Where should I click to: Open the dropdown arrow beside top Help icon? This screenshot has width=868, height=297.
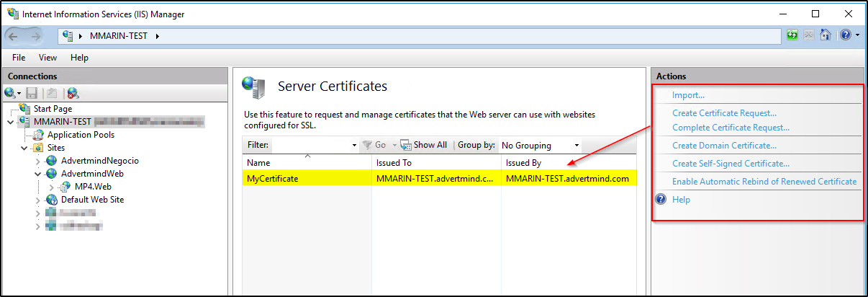(857, 35)
